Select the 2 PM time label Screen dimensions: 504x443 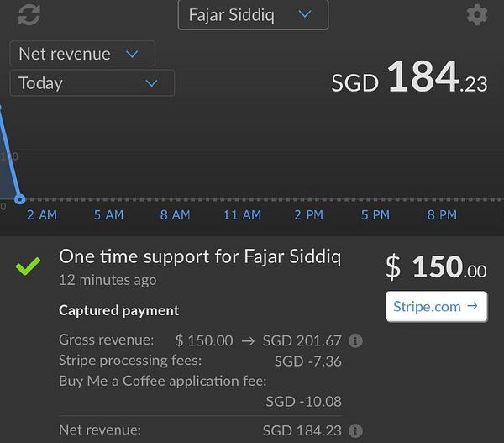tap(308, 215)
